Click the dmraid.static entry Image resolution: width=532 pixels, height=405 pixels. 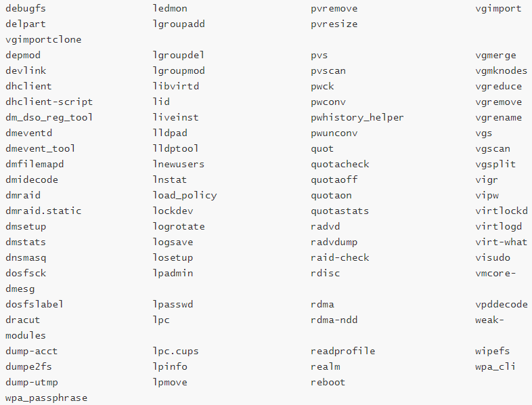43,211
